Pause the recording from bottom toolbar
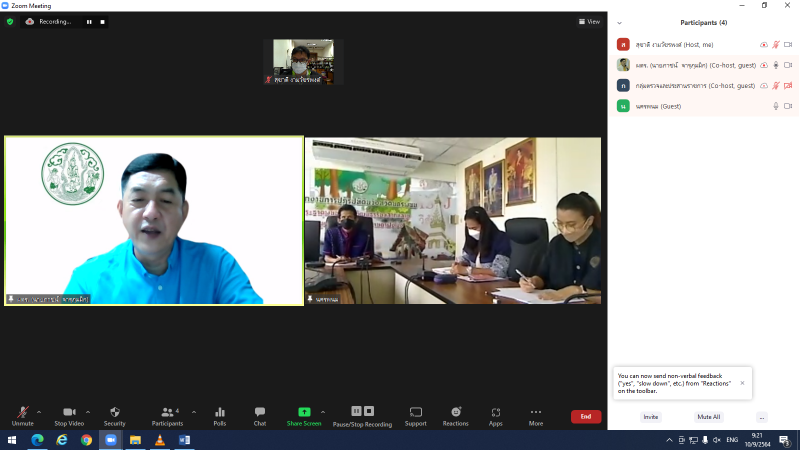Screen dimensions: 800x450 point(356,411)
